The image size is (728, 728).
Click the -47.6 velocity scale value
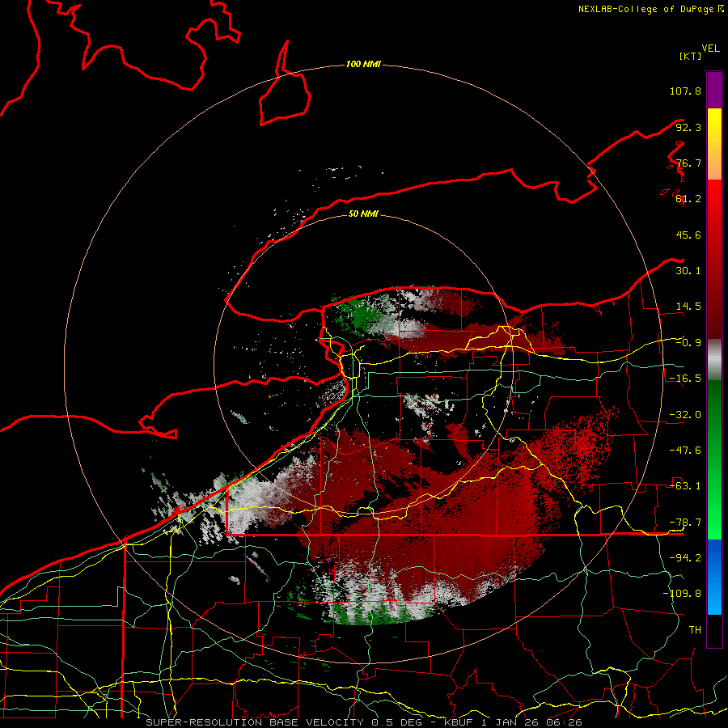685,451
